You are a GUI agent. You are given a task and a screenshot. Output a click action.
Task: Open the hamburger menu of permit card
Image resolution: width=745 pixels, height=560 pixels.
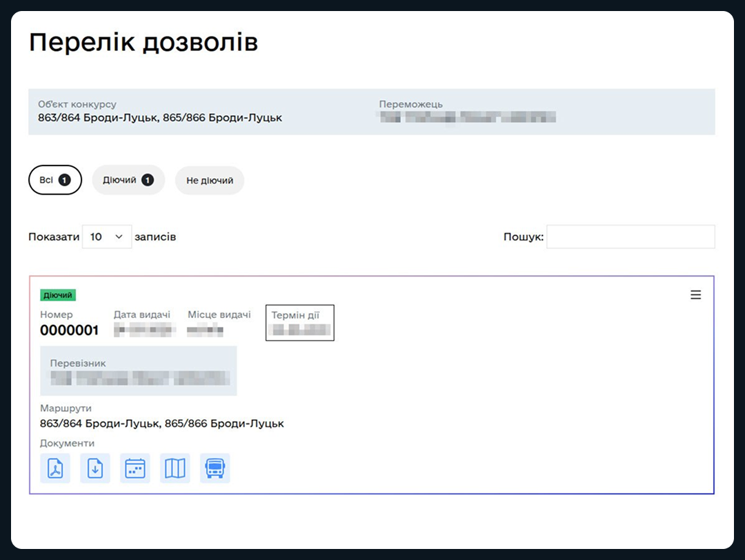695,295
